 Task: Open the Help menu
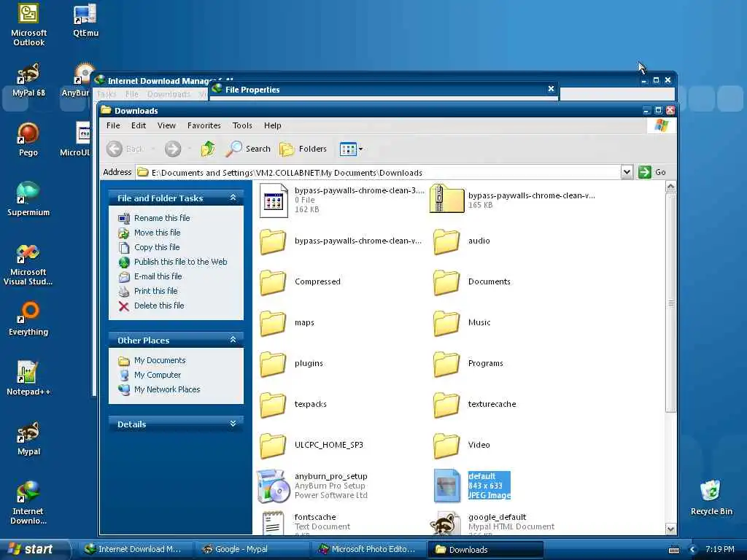coord(273,125)
